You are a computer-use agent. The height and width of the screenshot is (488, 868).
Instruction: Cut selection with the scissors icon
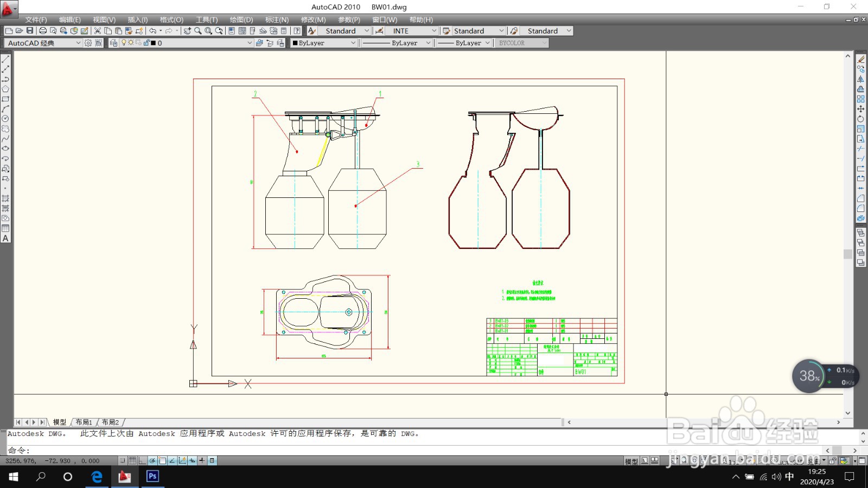(x=98, y=31)
